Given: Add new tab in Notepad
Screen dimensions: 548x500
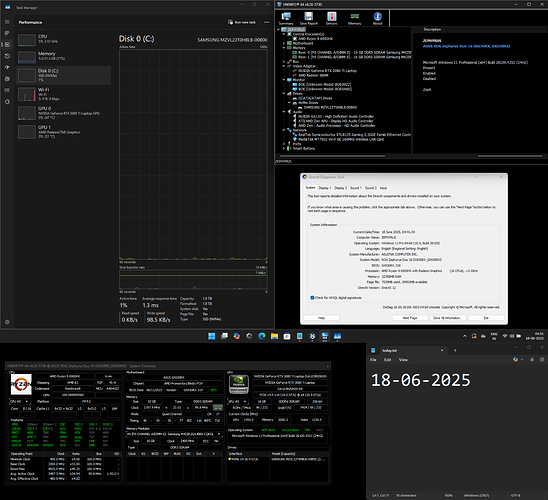Looking at the screenshot, I should point(455,350).
